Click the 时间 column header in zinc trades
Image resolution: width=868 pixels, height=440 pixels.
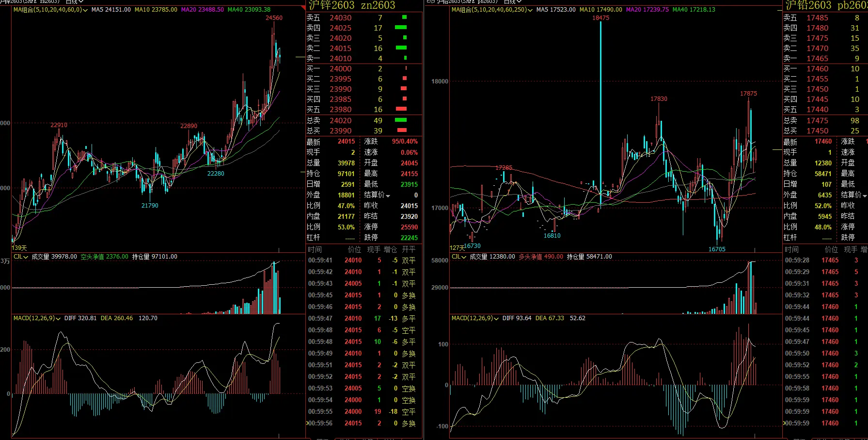pyautogui.click(x=315, y=249)
